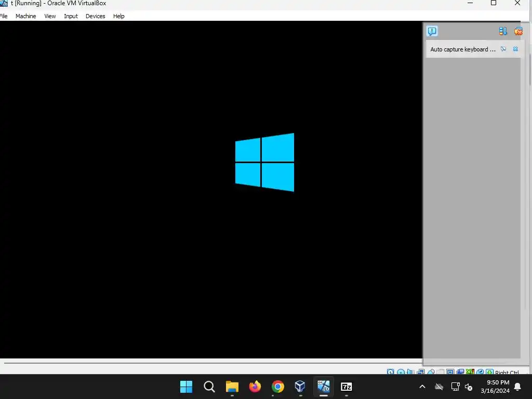This screenshot has width=532, height=399.
Task: Launch Firefox from the taskbar
Action: [x=255, y=387]
